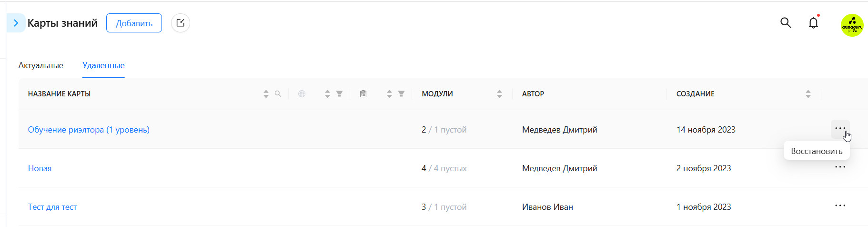868x227 pixels.
Task: Select the Удаленные tab
Action: pos(103,65)
